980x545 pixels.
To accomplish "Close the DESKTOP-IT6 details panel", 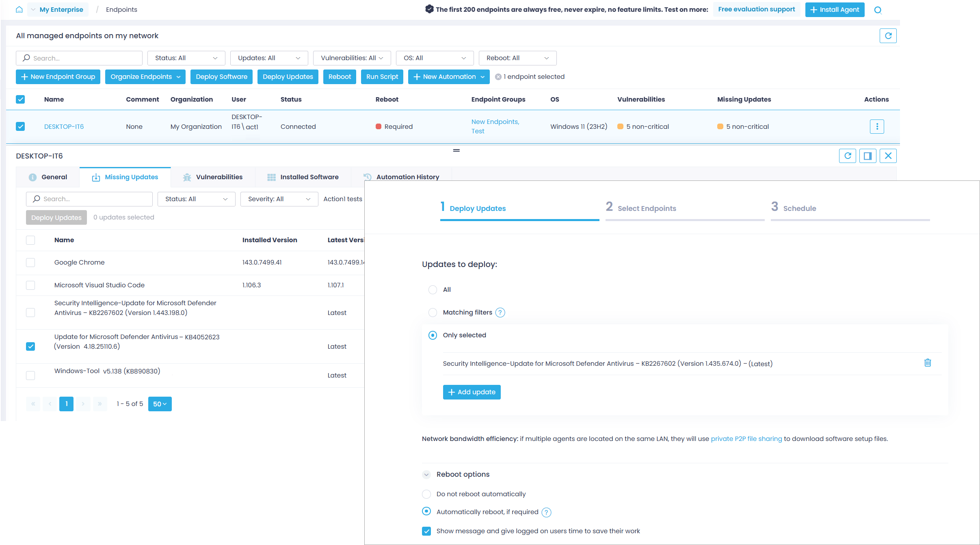I will 888,156.
